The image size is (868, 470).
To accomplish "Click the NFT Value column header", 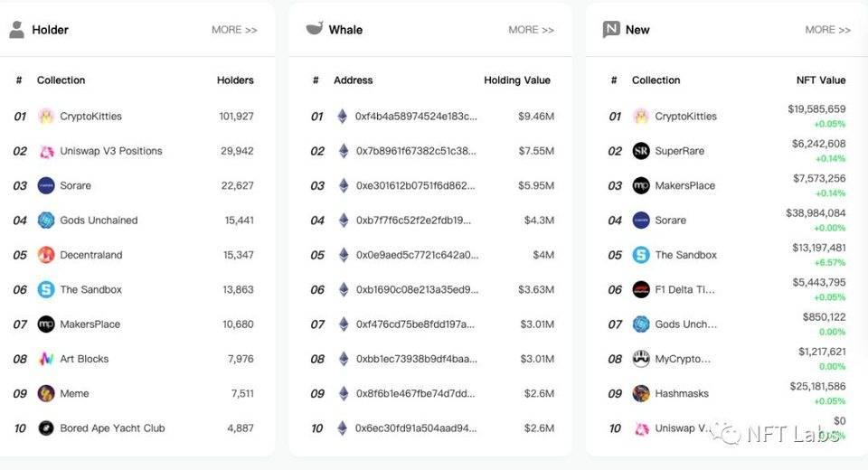I will coord(820,80).
